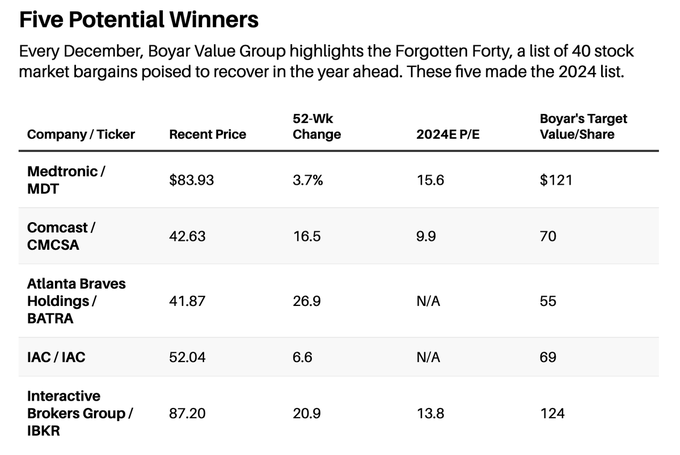Select Interactive Brokers' 124 target value

(x=552, y=413)
